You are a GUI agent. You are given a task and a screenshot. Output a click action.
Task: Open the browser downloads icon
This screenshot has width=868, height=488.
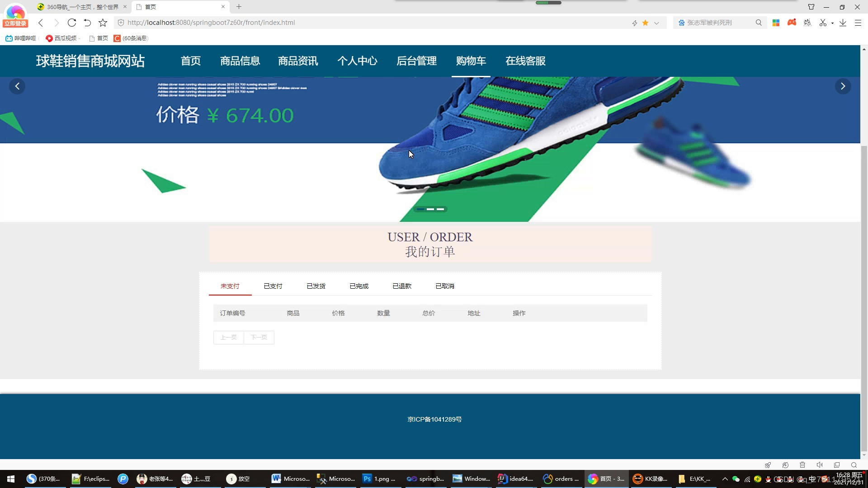pyautogui.click(x=843, y=23)
